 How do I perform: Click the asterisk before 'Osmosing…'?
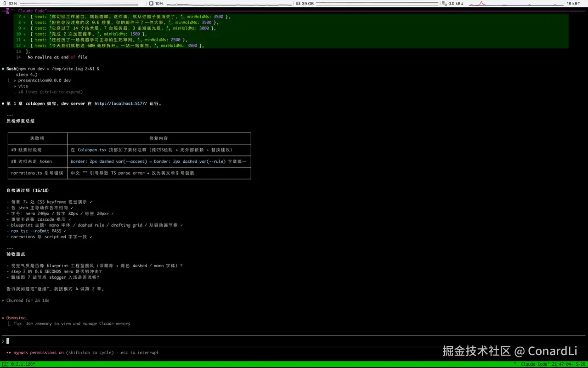click(x=3, y=318)
